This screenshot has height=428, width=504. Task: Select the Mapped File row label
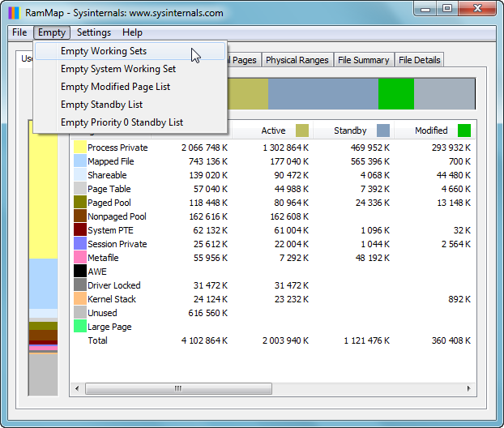tap(111, 161)
